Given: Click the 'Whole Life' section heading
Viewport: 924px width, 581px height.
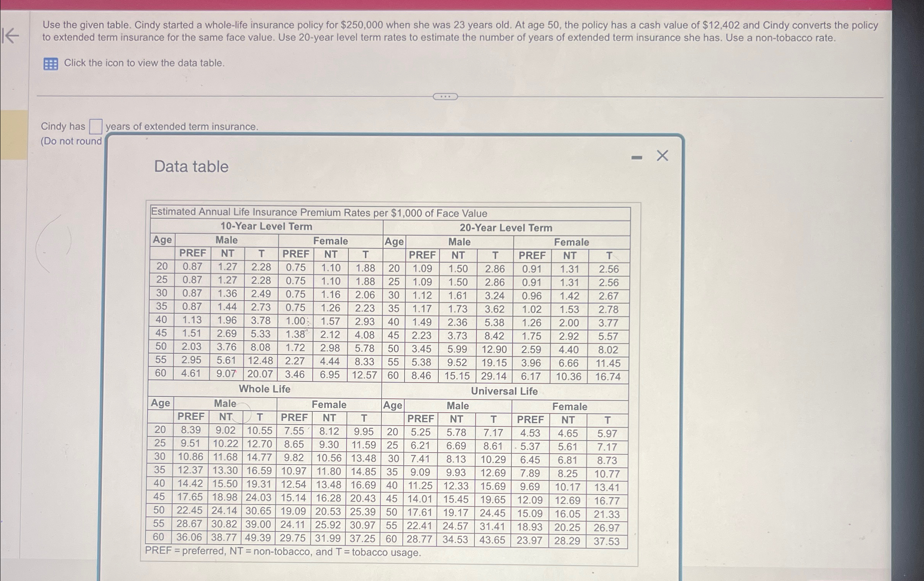Looking at the screenshot, I should 264,389.
